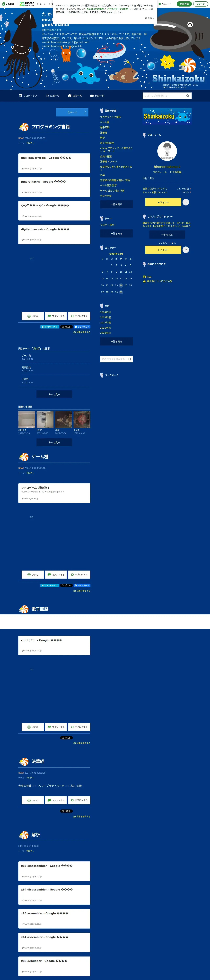210x980 pixels.
Task: Open the digital travesia Google card
Action: tap(54, 234)
